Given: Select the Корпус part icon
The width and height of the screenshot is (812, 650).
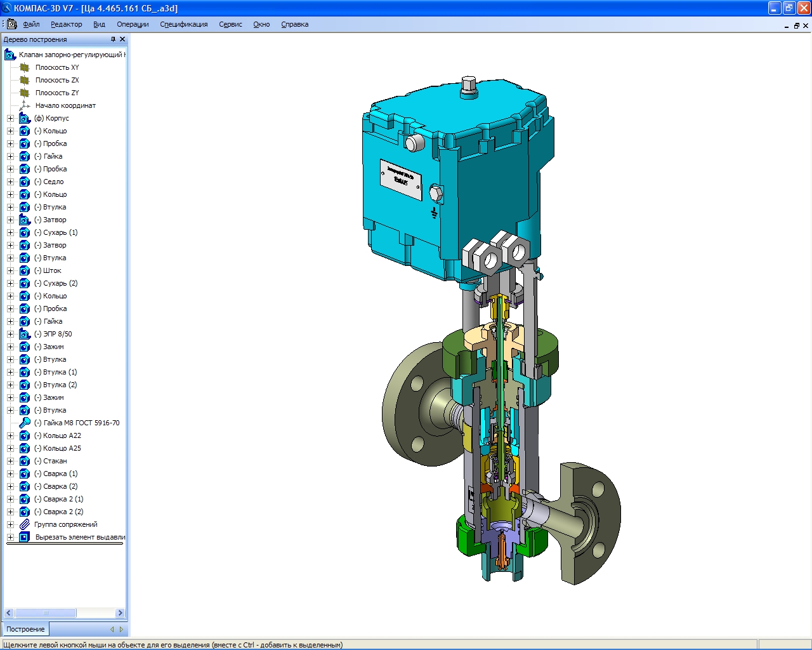Looking at the screenshot, I should [25, 118].
